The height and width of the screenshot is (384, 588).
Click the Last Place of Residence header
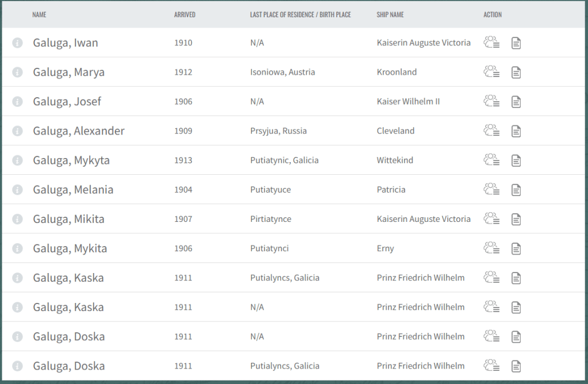coord(300,14)
